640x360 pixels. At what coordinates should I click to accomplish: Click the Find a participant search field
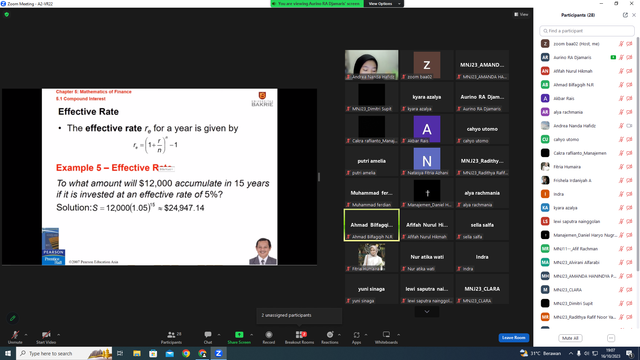pos(587,31)
